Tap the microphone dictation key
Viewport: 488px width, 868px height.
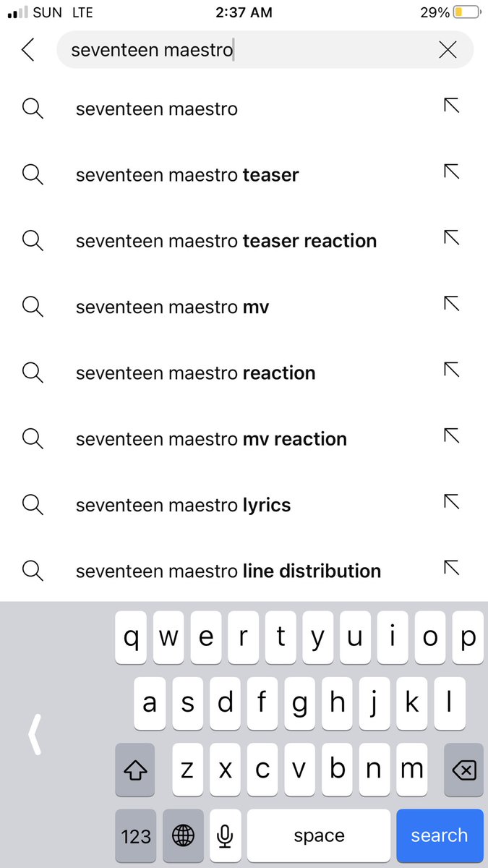coord(225,836)
